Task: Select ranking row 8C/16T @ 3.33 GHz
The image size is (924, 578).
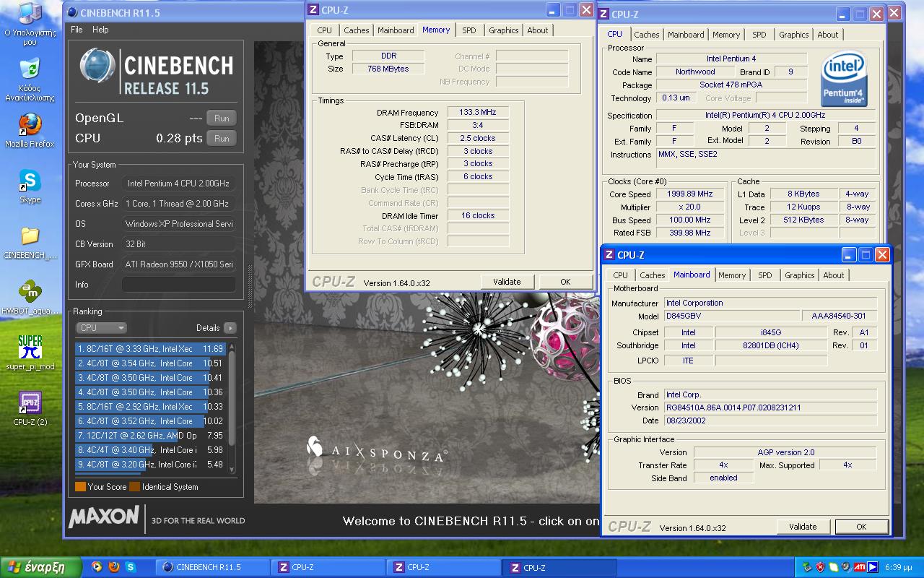Action: pyautogui.click(x=150, y=349)
